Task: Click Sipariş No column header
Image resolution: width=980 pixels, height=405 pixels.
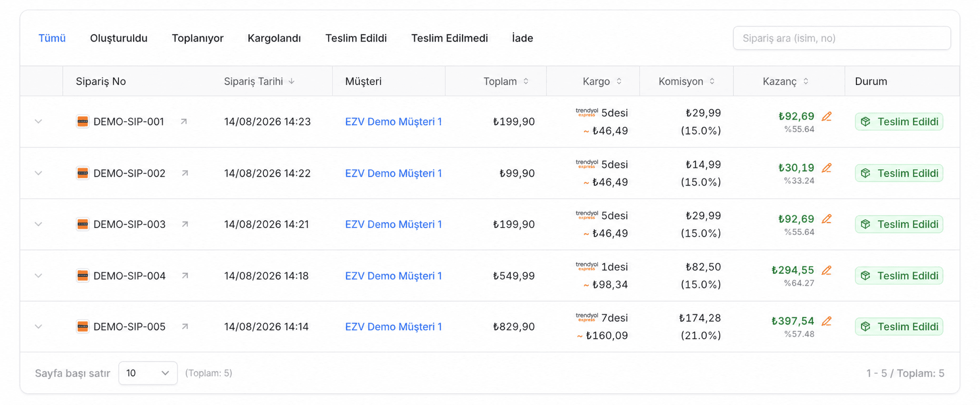Action: point(100,81)
